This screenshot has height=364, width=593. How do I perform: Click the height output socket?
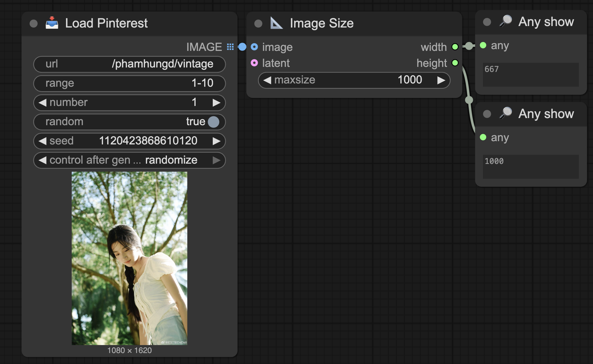455,63
